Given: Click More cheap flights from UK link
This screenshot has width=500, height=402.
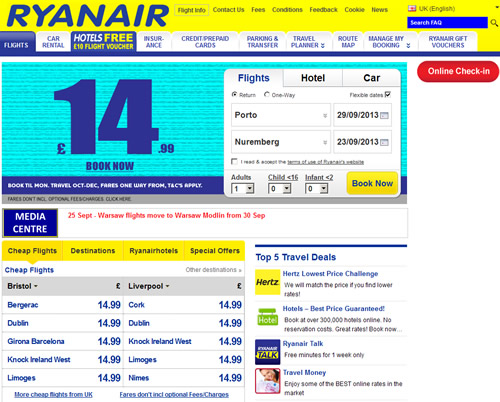Looking at the screenshot, I should pyautogui.click(x=53, y=394).
